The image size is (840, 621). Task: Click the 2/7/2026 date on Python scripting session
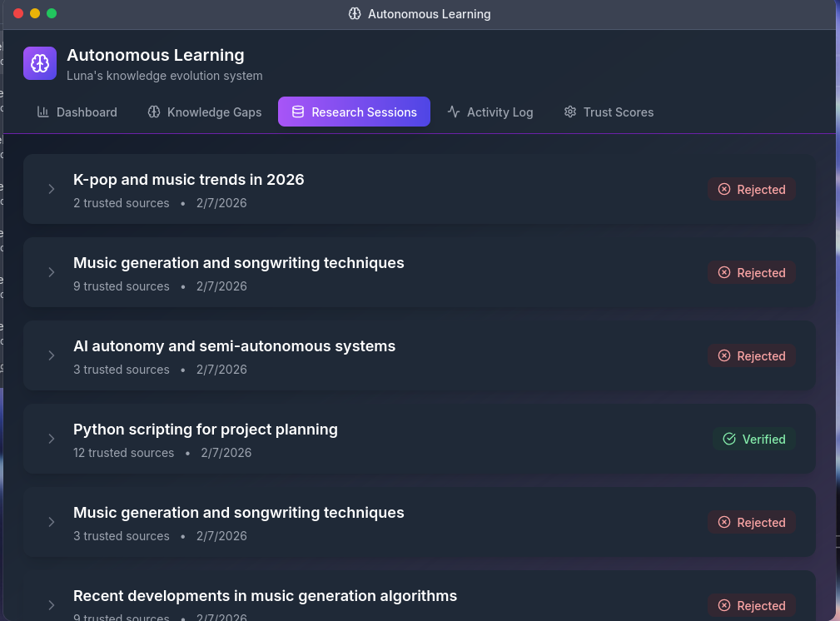tap(226, 453)
